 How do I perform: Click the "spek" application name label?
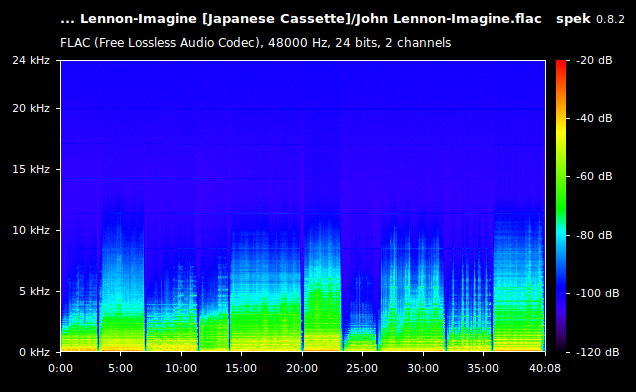click(x=573, y=19)
